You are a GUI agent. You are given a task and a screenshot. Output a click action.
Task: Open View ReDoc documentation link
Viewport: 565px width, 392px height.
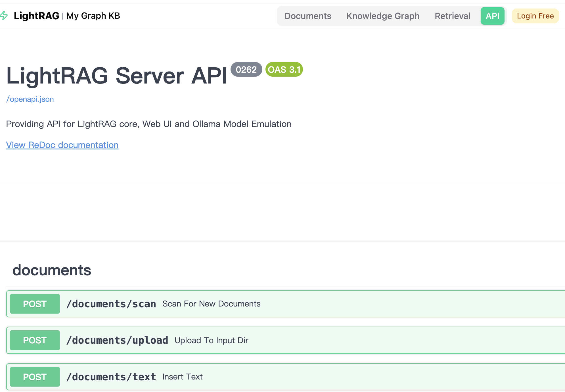[x=62, y=145]
